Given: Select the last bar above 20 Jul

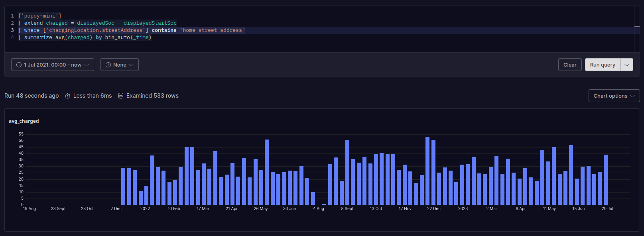Looking at the screenshot, I should tap(606, 179).
